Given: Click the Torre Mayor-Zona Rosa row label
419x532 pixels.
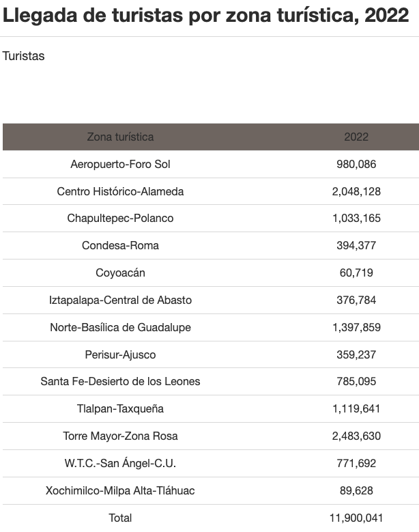Looking at the screenshot, I should [x=120, y=436].
